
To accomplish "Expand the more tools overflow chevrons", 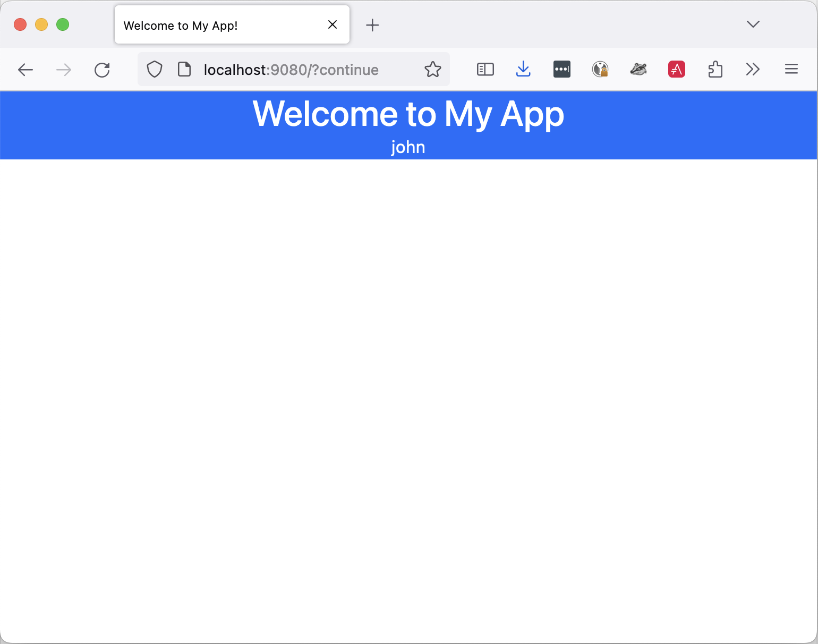I will pos(753,69).
